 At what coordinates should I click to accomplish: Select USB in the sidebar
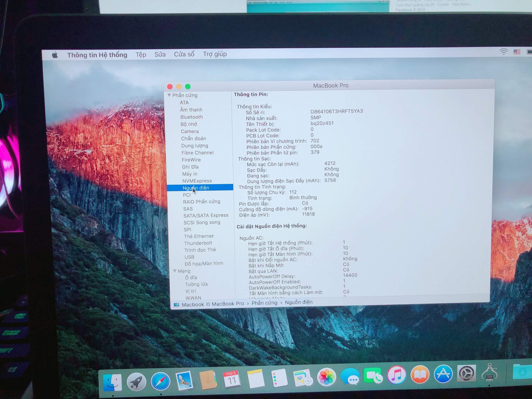pyautogui.click(x=189, y=257)
